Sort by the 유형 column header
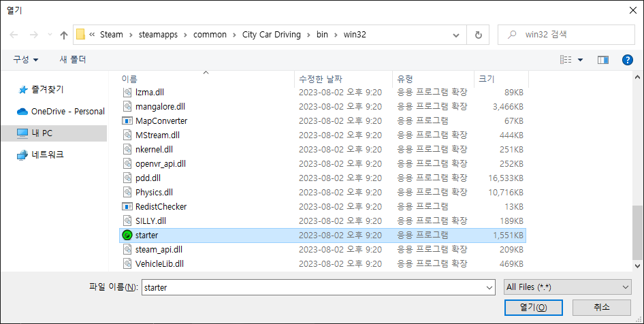Screen dimensions: 644x324 (434, 79)
